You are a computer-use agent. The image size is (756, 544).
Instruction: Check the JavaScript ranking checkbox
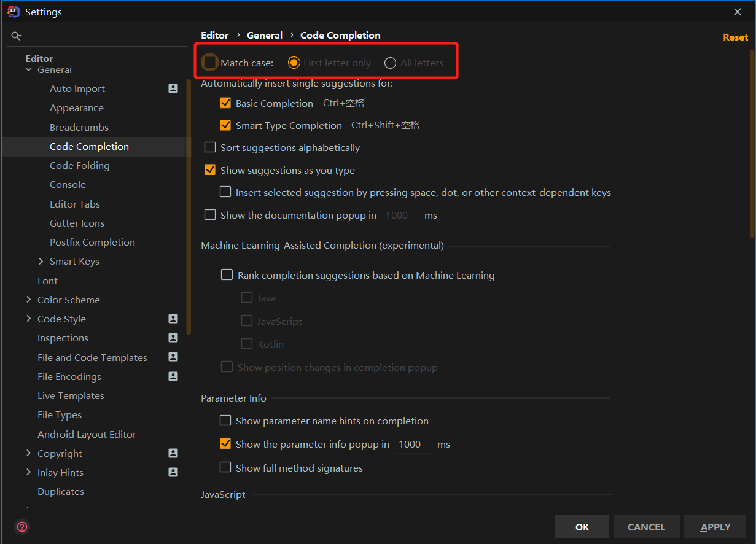point(247,321)
